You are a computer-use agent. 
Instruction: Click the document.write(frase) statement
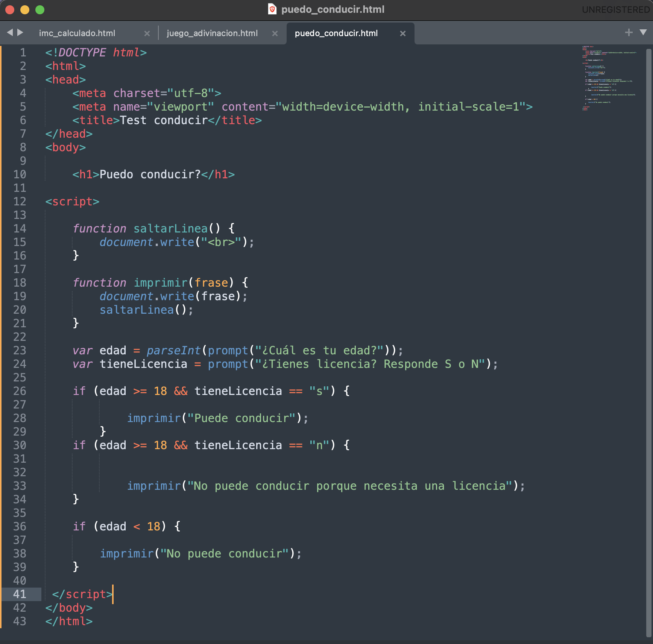point(173,296)
